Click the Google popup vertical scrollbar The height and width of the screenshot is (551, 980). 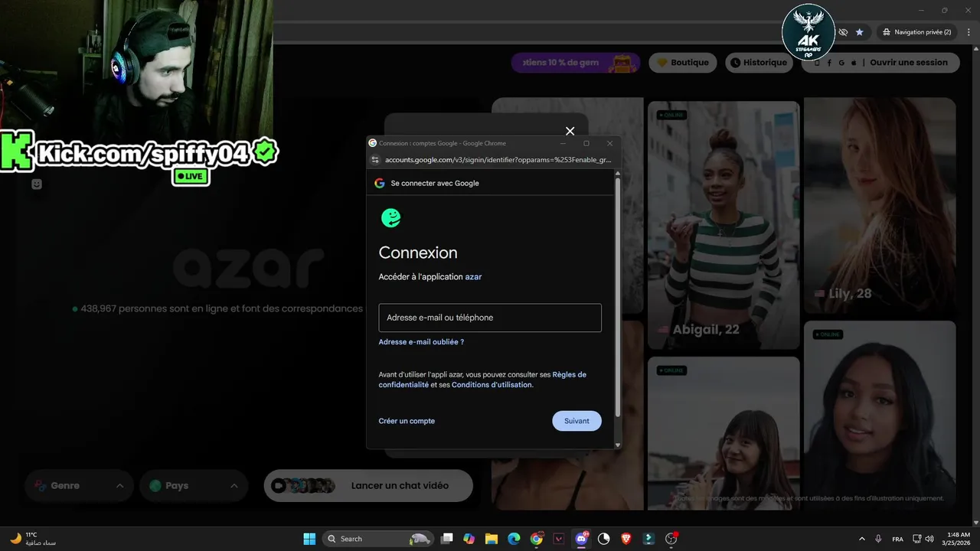point(618,298)
